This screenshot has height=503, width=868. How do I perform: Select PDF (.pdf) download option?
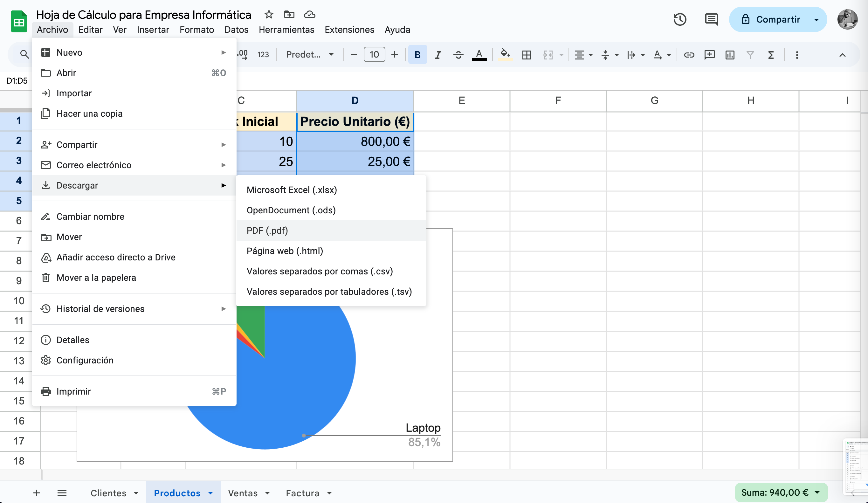tap(267, 231)
